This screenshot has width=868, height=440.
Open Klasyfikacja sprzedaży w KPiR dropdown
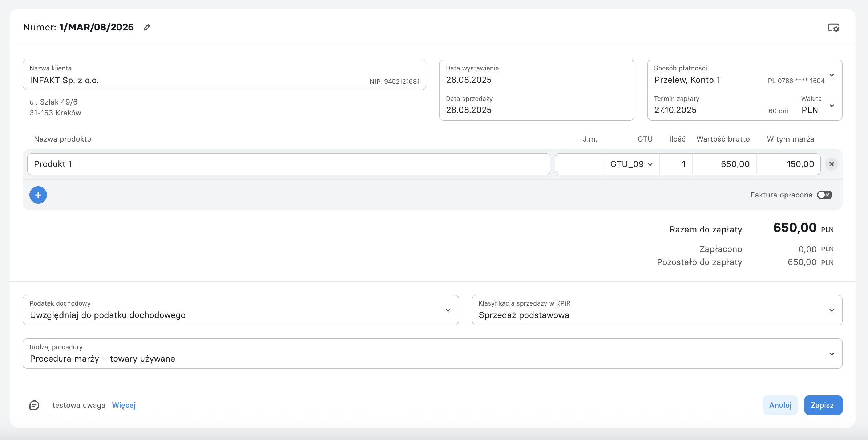657,310
